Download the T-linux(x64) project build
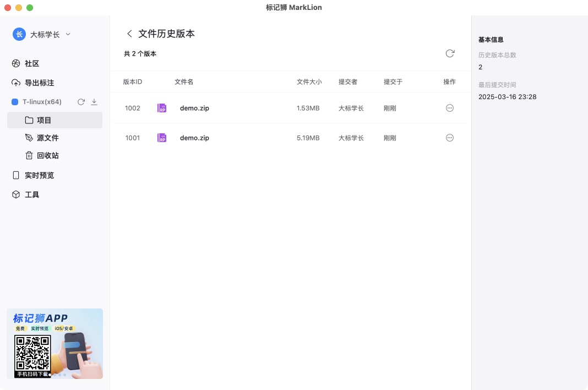The height and width of the screenshot is (390, 588). click(x=94, y=102)
